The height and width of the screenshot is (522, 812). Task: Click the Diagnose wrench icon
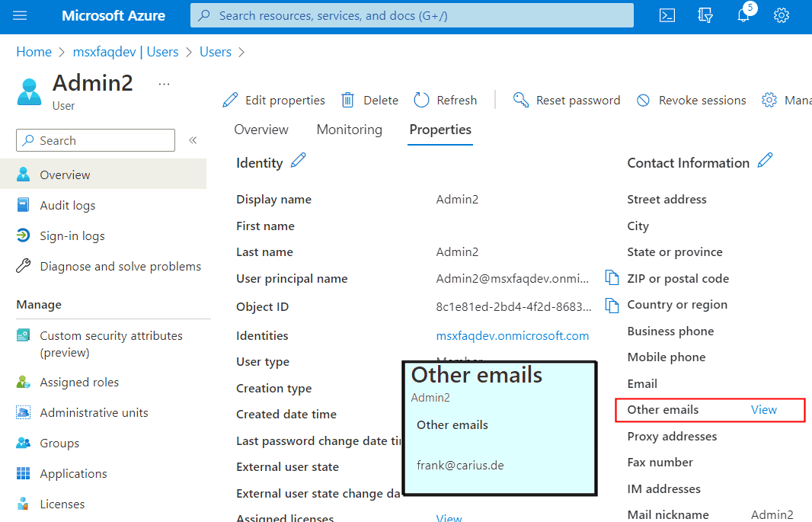(x=23, y=266)
